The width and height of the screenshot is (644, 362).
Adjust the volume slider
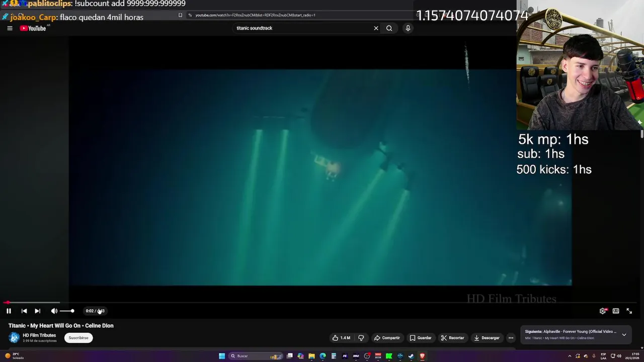click(x=66, y=311)
